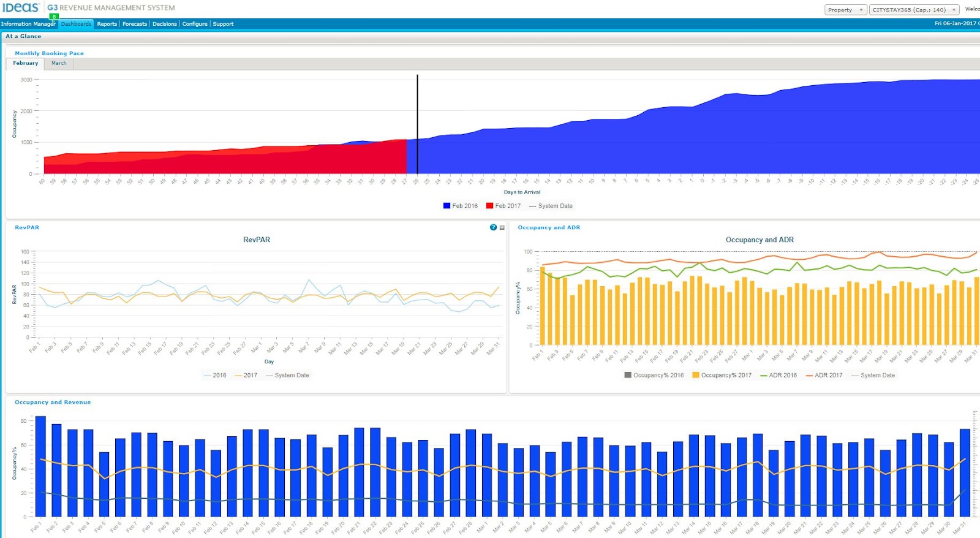980x538 pixels.
Task: Open the Reports menu
Action: 107,24
